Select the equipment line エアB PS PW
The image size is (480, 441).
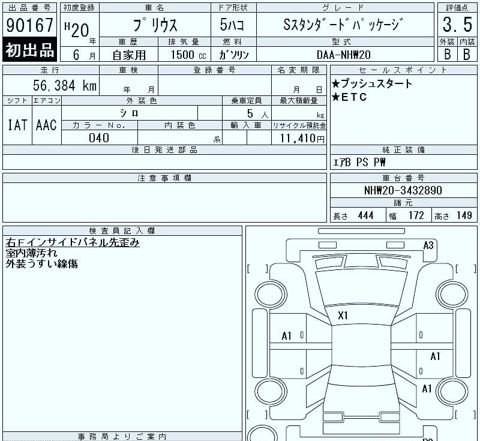tap(359, 162)
